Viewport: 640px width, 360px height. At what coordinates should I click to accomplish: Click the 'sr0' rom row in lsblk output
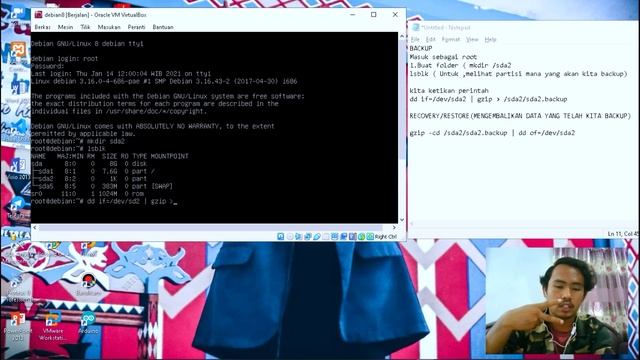pos(88,193)
